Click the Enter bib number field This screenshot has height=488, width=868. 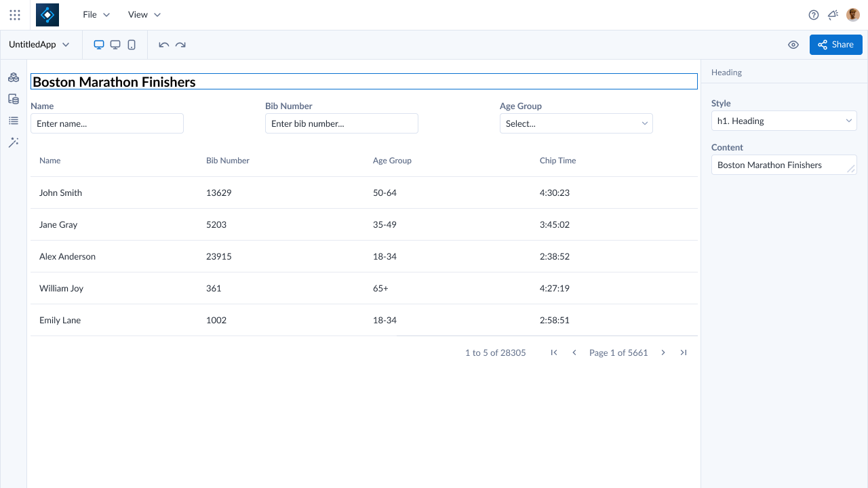(342, 123)
